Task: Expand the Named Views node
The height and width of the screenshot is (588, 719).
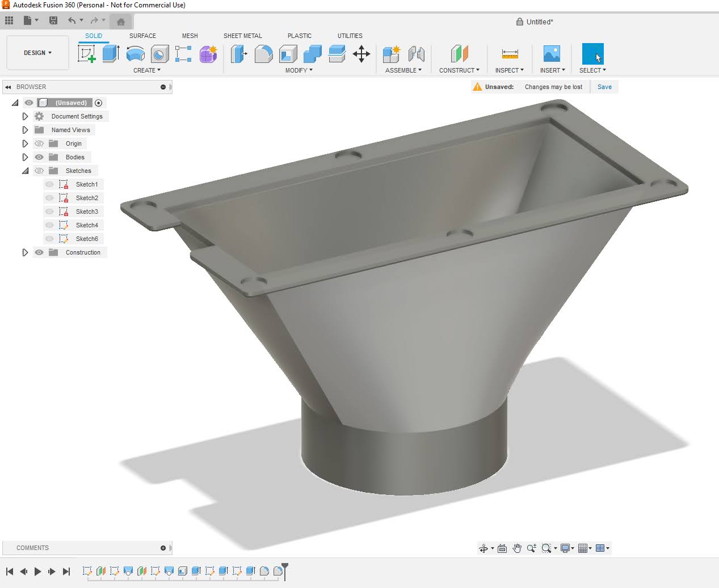Action: tap(25, 130)
